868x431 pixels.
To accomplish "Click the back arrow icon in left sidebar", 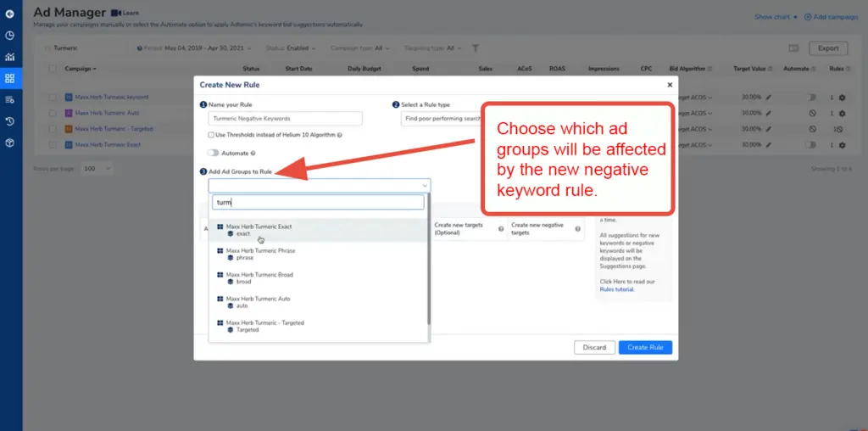I will tap(9, 14).
